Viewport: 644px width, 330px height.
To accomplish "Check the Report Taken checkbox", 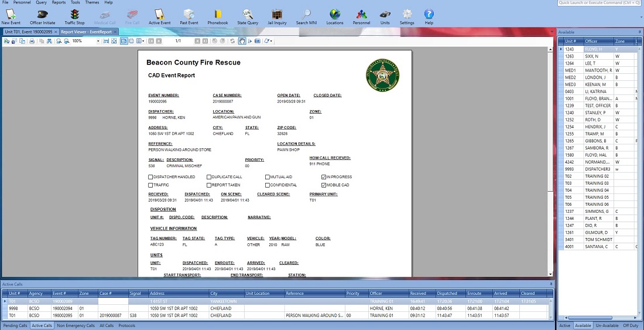I will [209, 185].
